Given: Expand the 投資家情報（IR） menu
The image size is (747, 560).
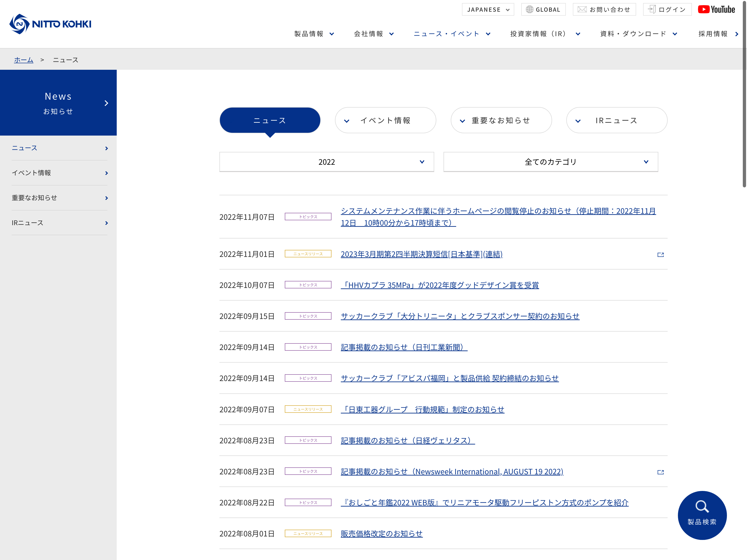Looking at the screenshot, I should point(545,34).
